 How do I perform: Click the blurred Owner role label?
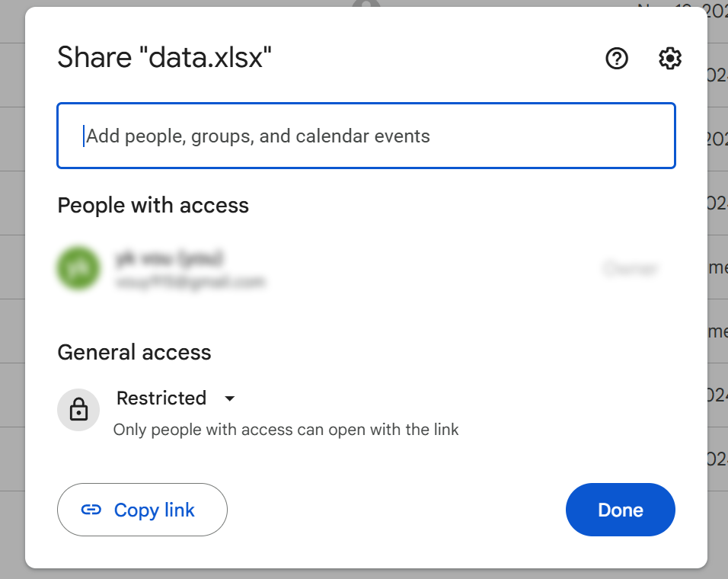[x=630, y=268]
